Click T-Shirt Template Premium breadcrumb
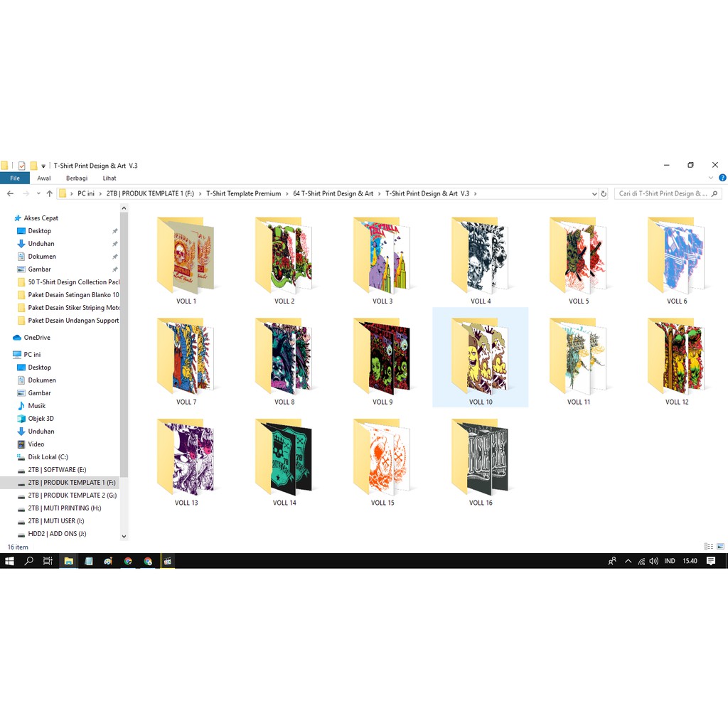 (x=244, y=193)
